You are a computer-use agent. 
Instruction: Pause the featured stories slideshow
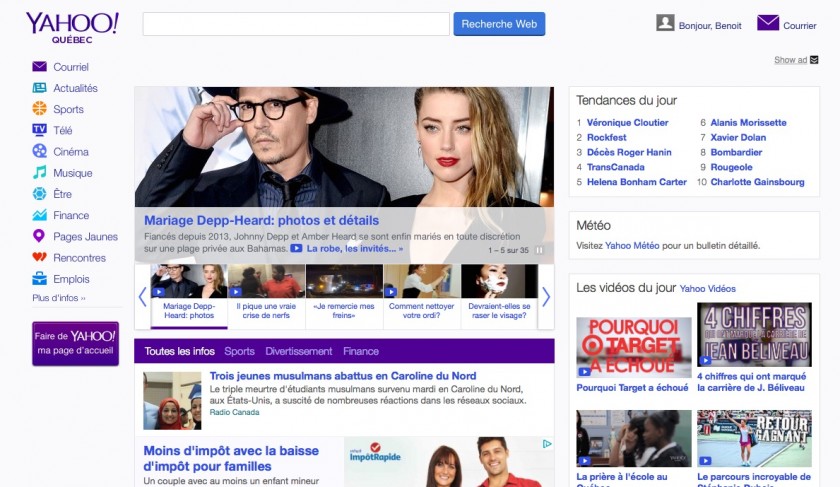click(x=540, y=250)
